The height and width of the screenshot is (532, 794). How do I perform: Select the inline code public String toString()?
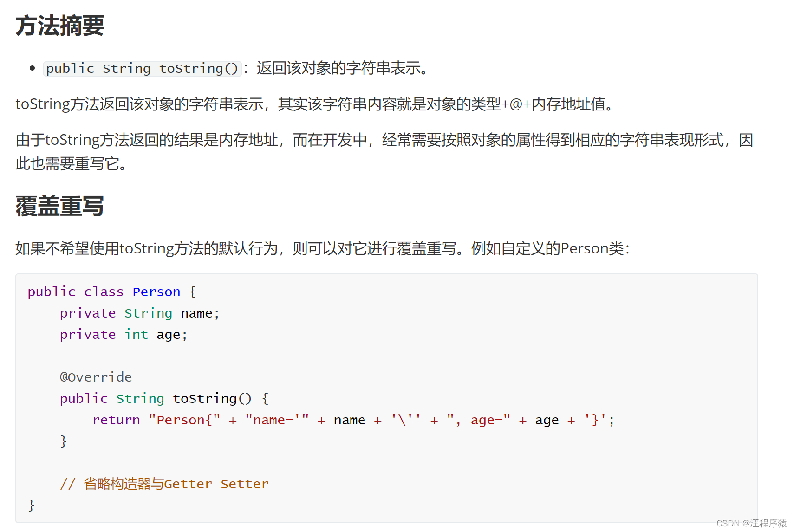142,69
